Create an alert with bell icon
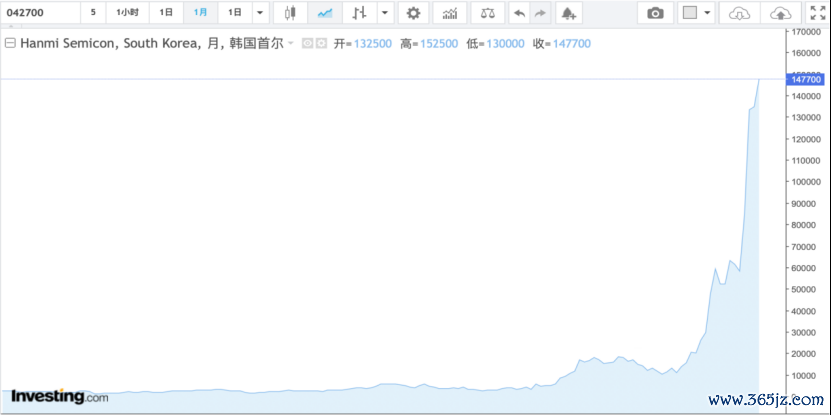The width and height of the screenshot is (831, 415). pos(569,13)
